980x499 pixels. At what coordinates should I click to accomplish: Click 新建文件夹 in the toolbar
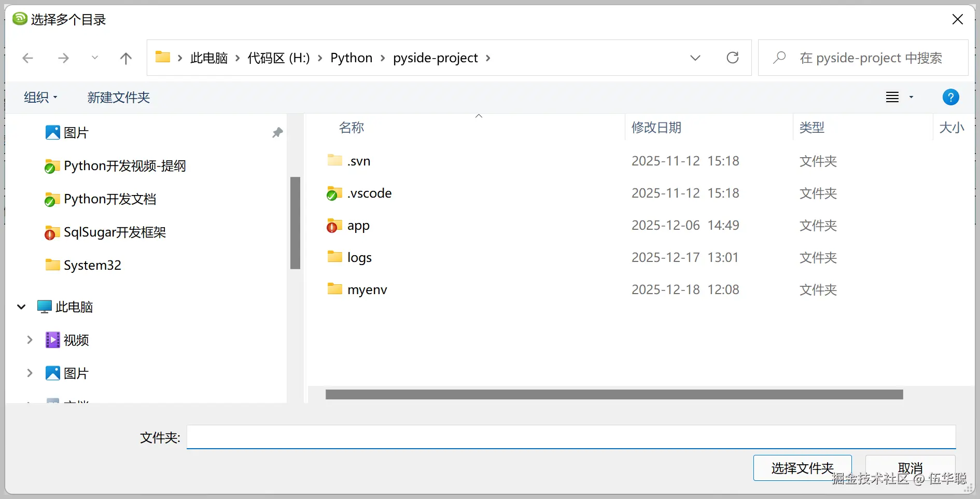coord(118,98)
